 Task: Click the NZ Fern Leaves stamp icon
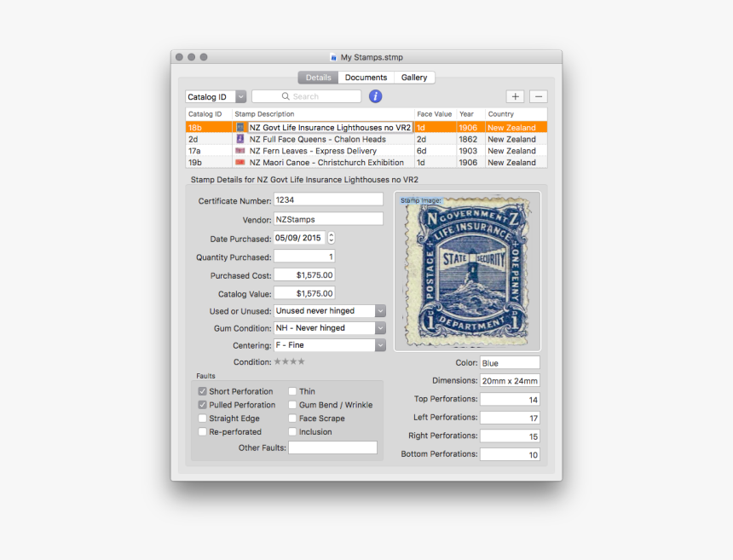pos(240,151)
